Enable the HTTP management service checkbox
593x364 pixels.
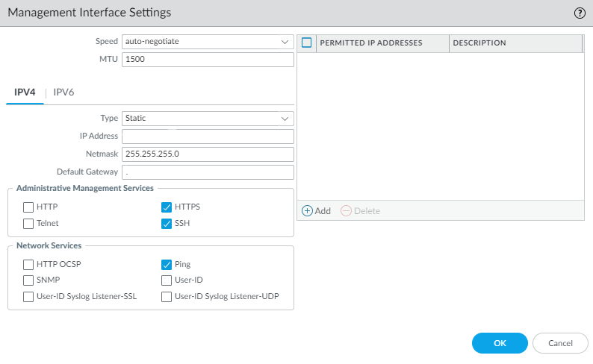click(x=28, y=207)
